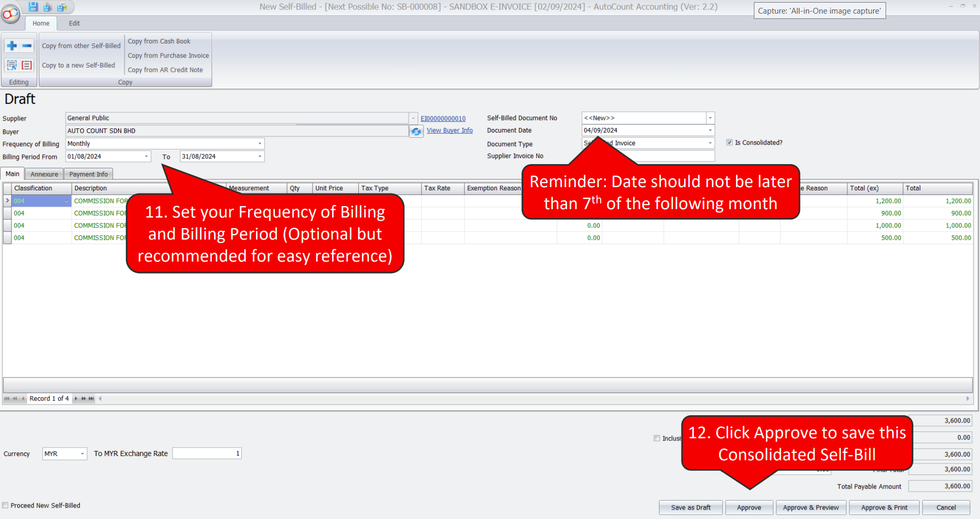Open the Currency MYR dropdown

tap(82, 454)
